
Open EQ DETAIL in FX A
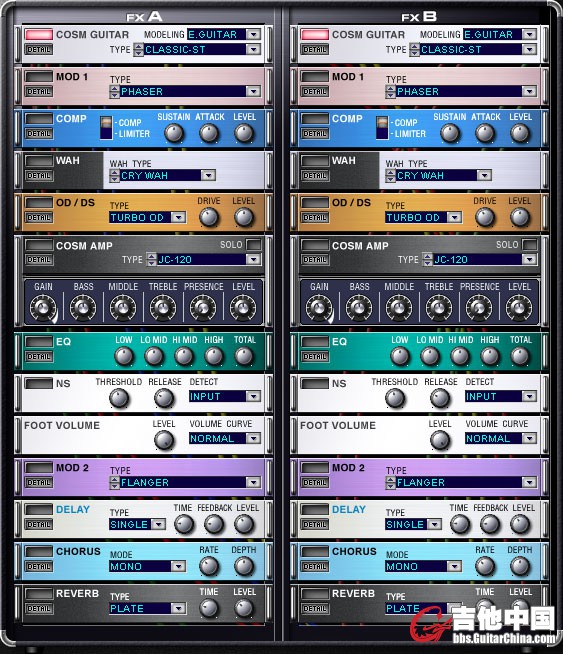pyautogui.click(x=39, y=357)
